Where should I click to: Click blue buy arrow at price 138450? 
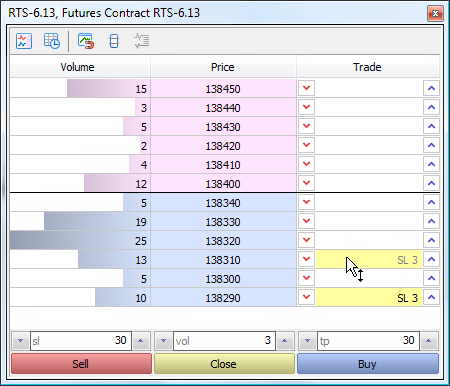point(431,88)
